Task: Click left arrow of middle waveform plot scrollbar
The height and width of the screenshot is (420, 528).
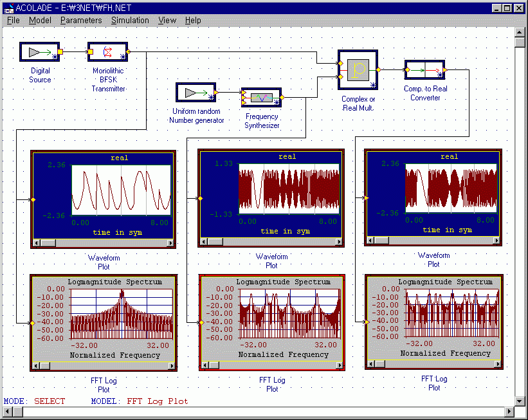Action: [204, 241]
